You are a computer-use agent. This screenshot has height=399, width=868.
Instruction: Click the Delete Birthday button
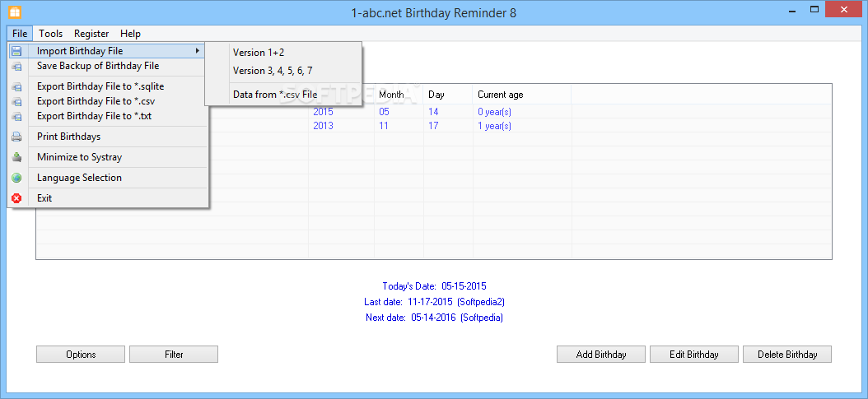(x=787, y=355)
